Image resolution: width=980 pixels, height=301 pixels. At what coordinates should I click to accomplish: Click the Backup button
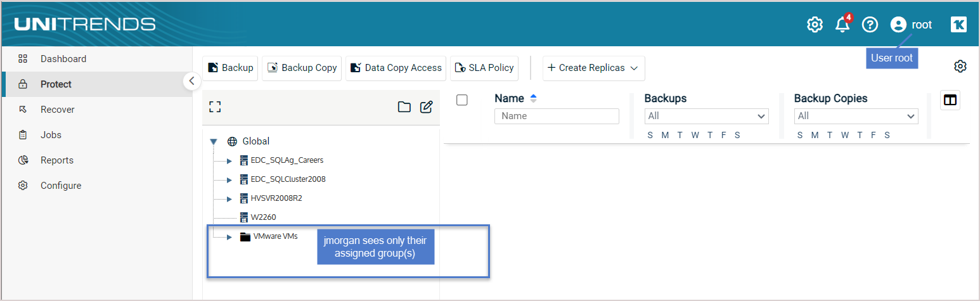[230, 68]
